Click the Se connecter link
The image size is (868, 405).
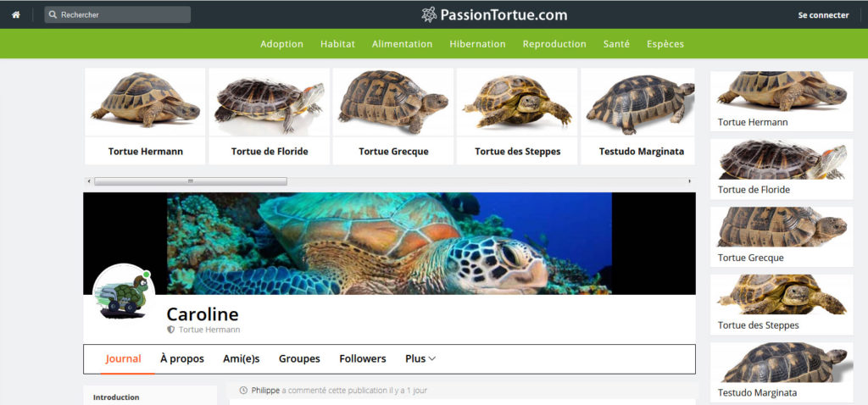coord(823,15)
